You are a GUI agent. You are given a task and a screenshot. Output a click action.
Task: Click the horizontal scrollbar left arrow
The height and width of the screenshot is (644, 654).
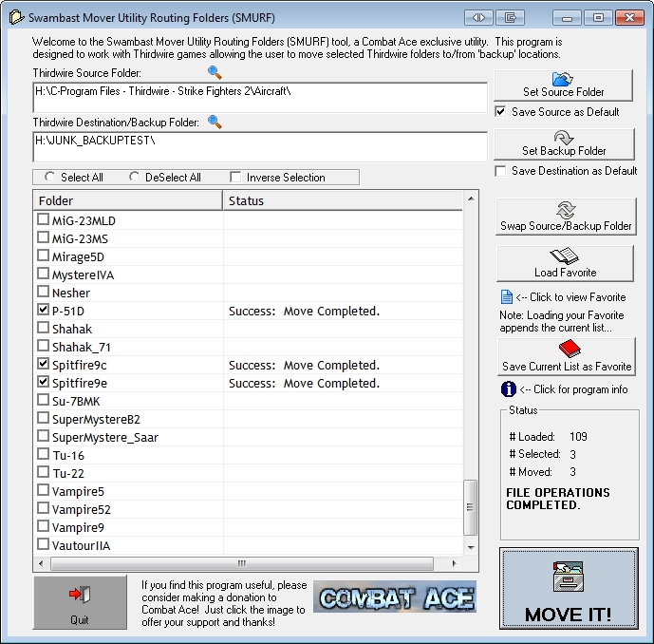tap(41, 563)
